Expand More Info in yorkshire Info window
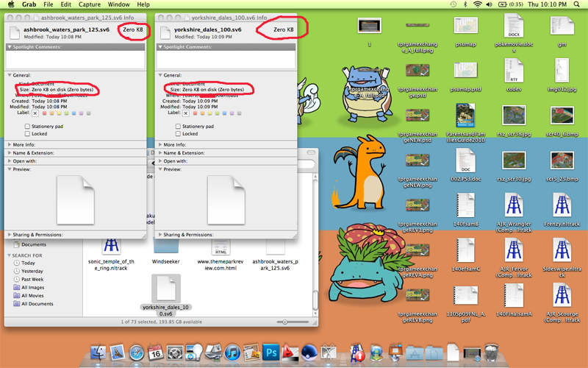 (160, 144)
